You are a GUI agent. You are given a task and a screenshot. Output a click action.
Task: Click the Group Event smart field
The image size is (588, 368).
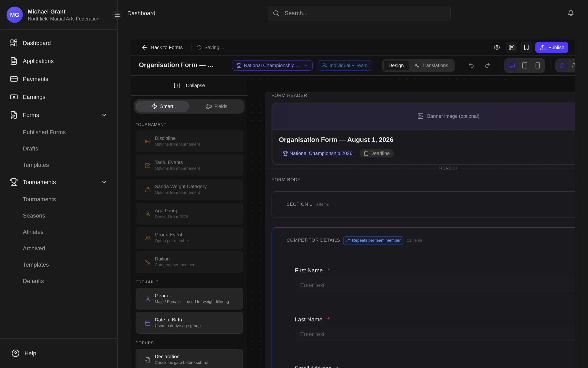189,238
